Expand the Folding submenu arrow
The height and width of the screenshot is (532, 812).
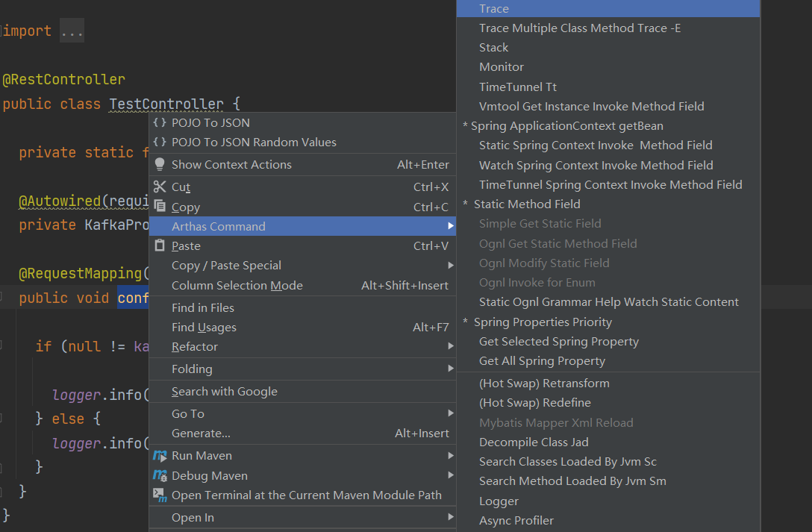(451, 369)
